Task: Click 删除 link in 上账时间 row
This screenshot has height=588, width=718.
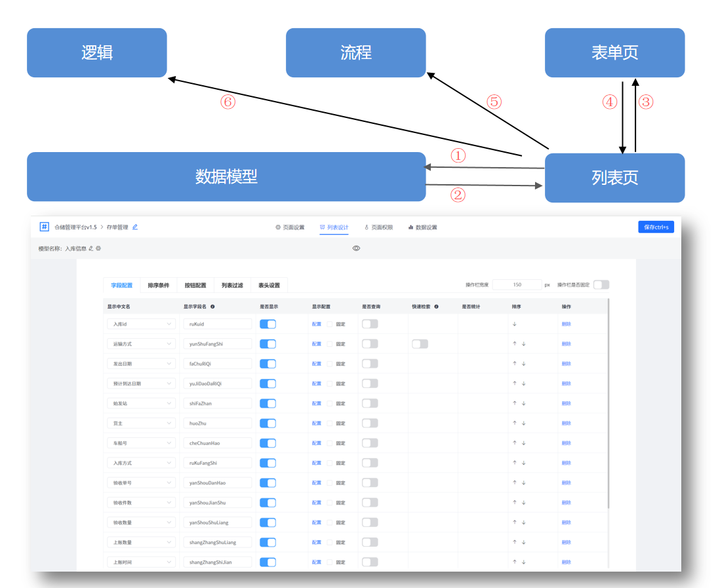Action: 567,562
